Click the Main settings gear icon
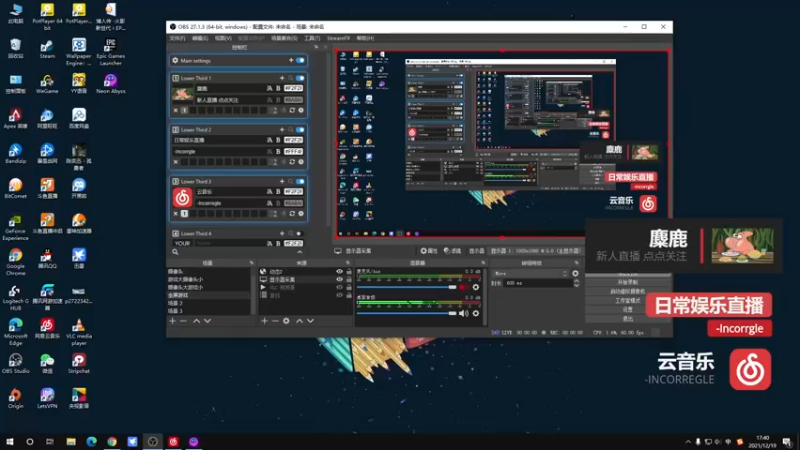 tap(175, 60)
